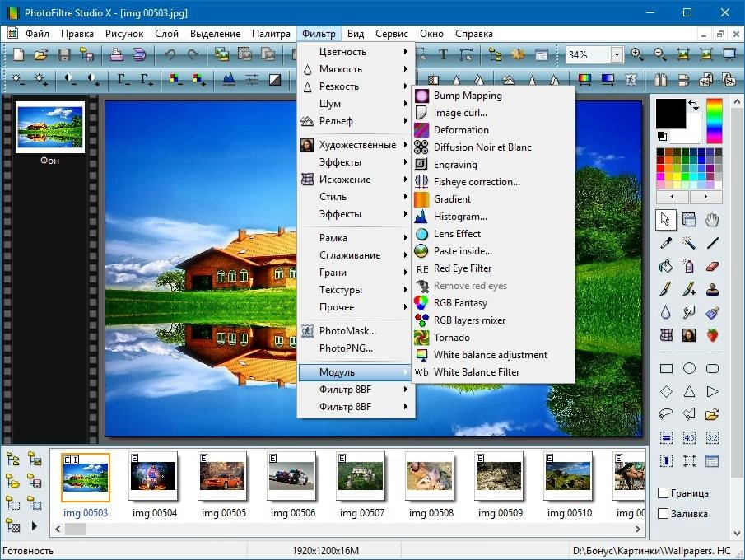Choose Bump Mapping from plugin submenu
The width and height of the screenshot is (745, 560).
(494, 96)
